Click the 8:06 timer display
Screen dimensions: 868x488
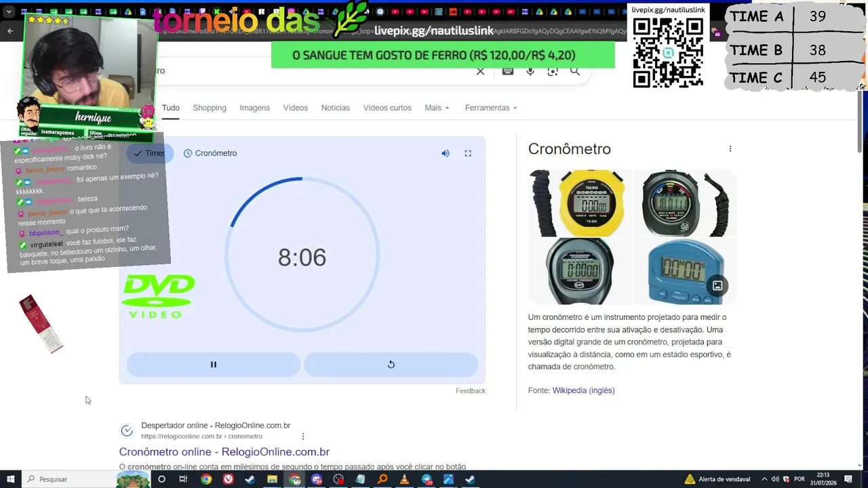click(x=302, y=258)
